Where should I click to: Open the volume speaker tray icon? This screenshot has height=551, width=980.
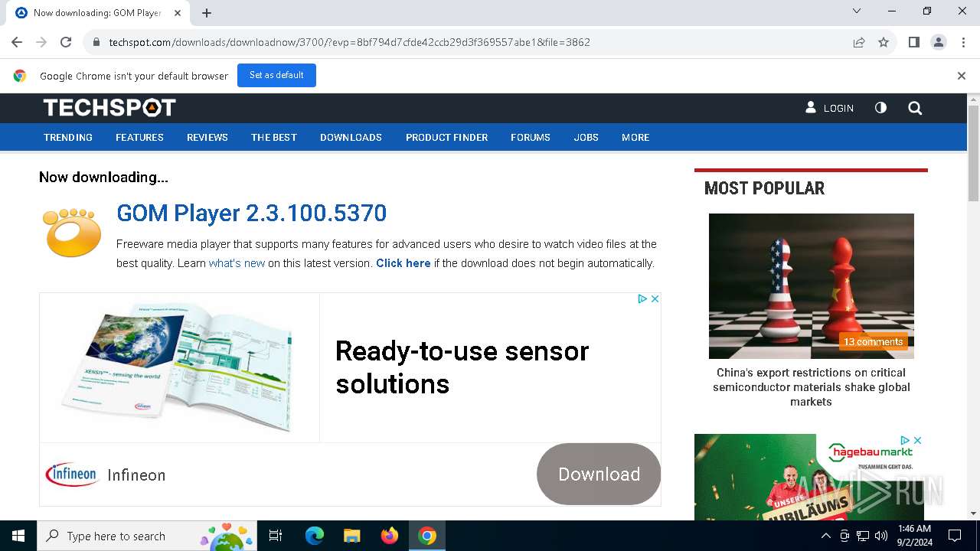(880, 536)
